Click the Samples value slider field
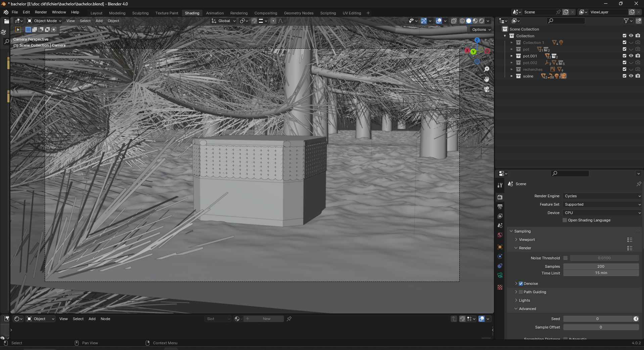 pyautogui.click(x=601, y=266)
